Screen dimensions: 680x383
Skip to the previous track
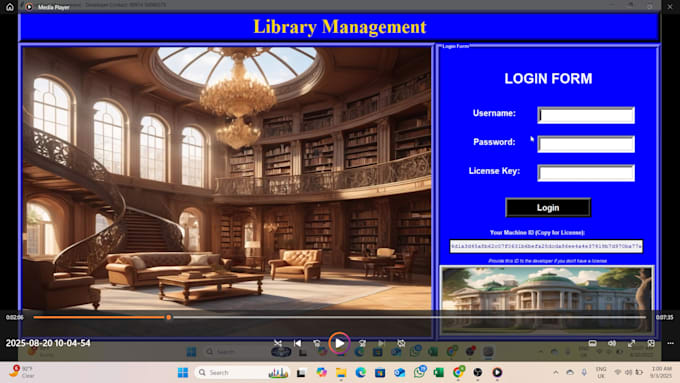pyautogui.click(x=298, y=343)
